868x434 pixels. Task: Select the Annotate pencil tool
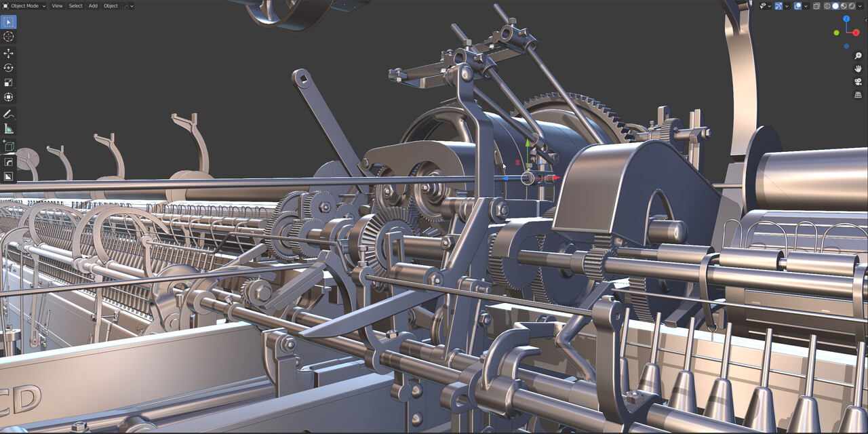click(8, 114)
